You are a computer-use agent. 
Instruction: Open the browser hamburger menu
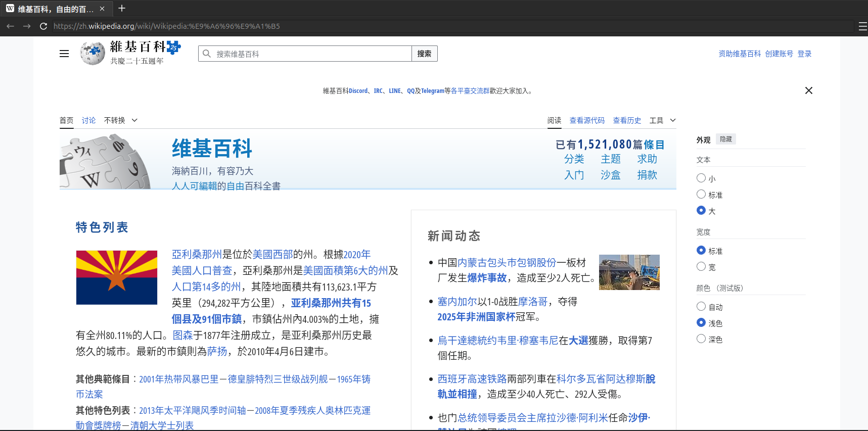[862, 26]
